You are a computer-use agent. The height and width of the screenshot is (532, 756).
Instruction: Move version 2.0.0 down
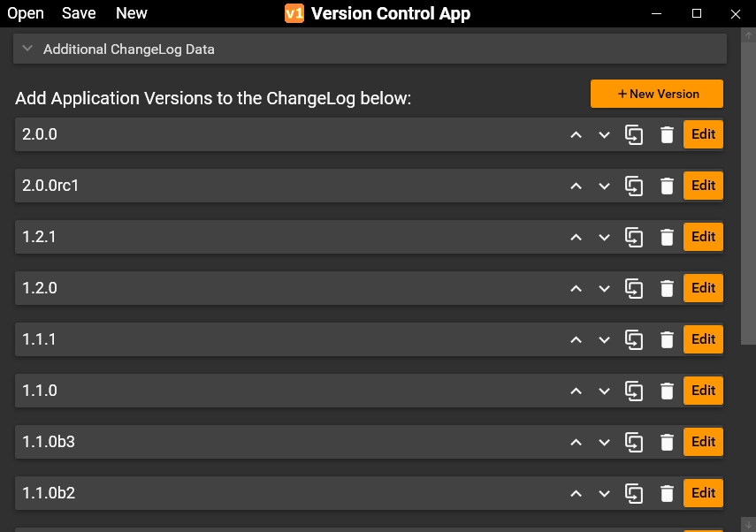coord(605,135)
